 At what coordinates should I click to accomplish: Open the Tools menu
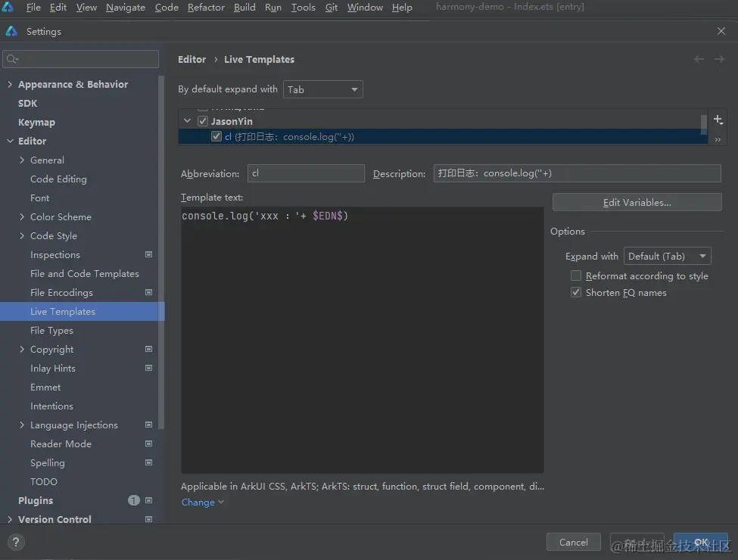pos(303,7)
